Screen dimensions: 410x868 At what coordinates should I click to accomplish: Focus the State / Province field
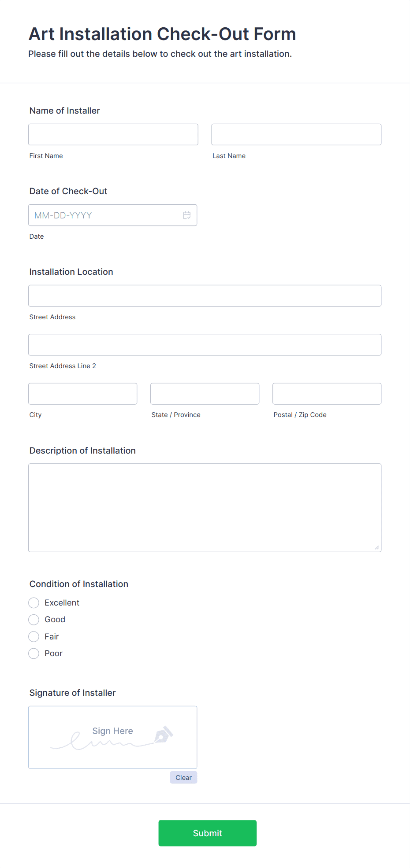point(205,394)
